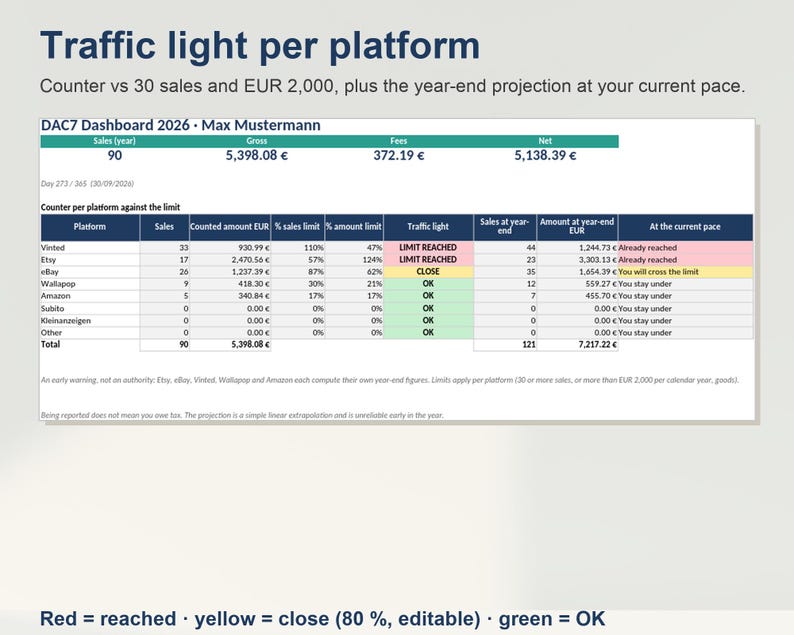Click the 'Sales (year)' summary header
This screenshot has height=635, width=794.
pyautogui.click(x=114, y=141)
